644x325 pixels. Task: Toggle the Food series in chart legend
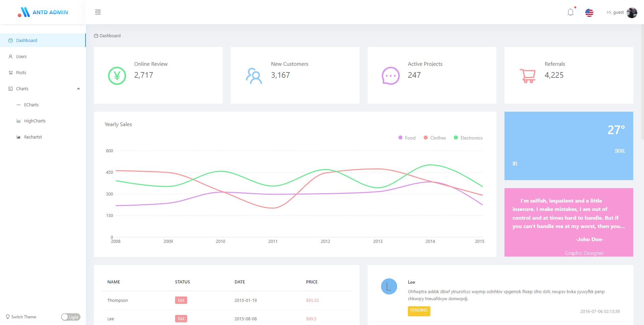point(407,138)
